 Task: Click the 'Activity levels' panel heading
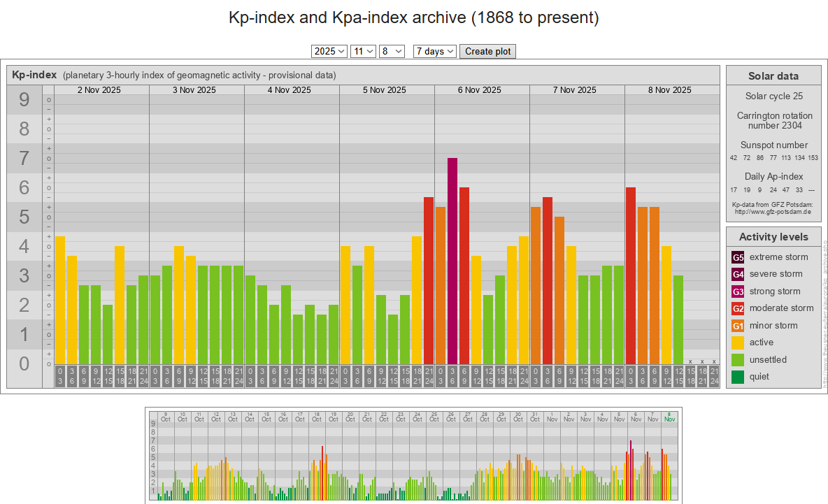point(773,237)
